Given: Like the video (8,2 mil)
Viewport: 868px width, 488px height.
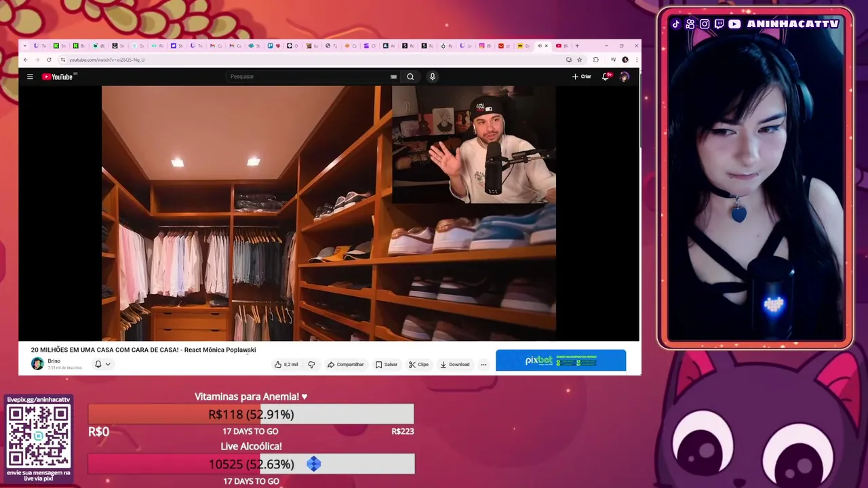Looking at the screenshot, I should pos(286,365).
